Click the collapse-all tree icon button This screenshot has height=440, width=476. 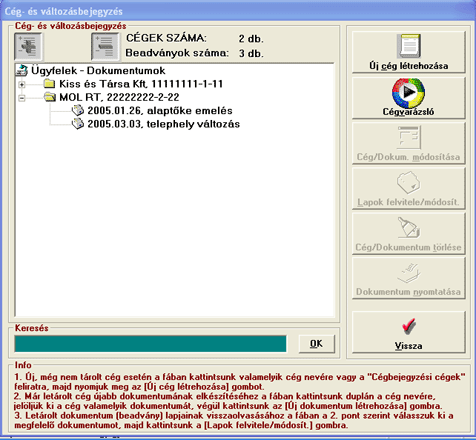pos(105,47)
